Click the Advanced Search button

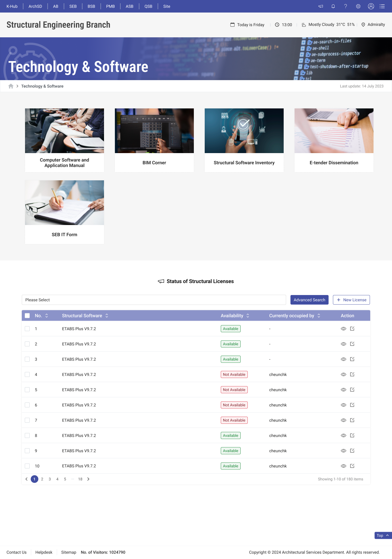click(309, 300)
